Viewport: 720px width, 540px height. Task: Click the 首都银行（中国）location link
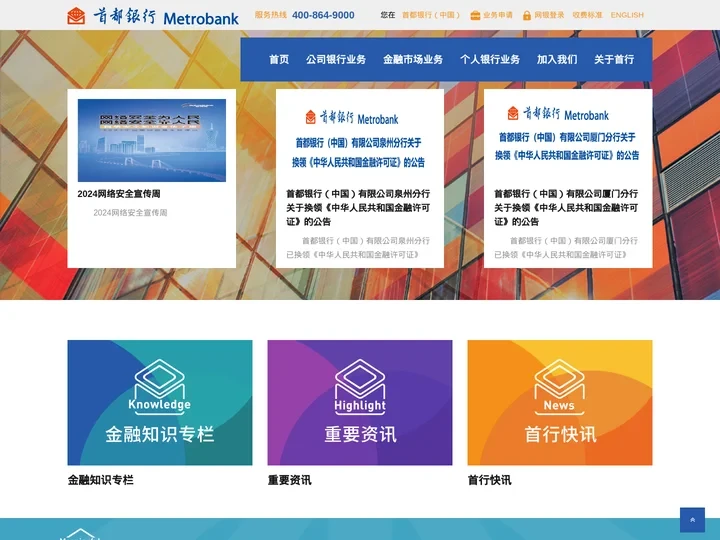(431, 15)
